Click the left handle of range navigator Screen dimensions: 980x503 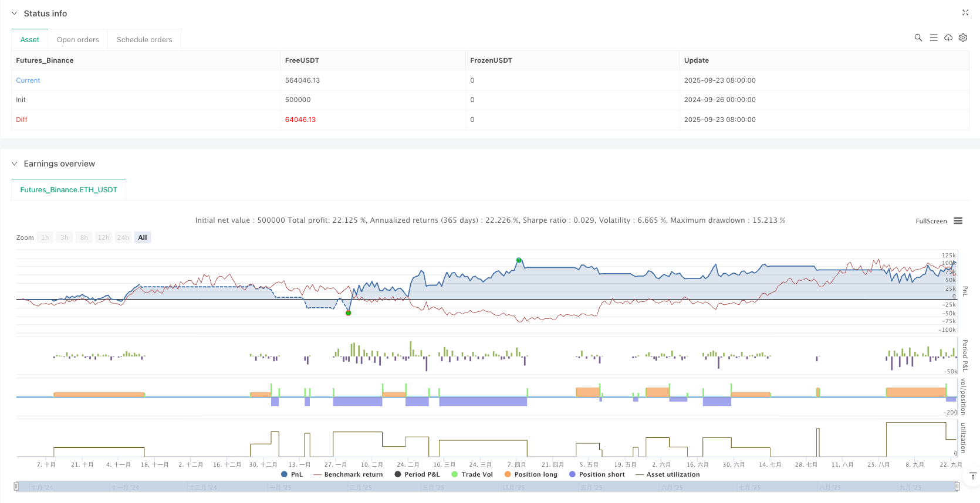click(16, 487)
